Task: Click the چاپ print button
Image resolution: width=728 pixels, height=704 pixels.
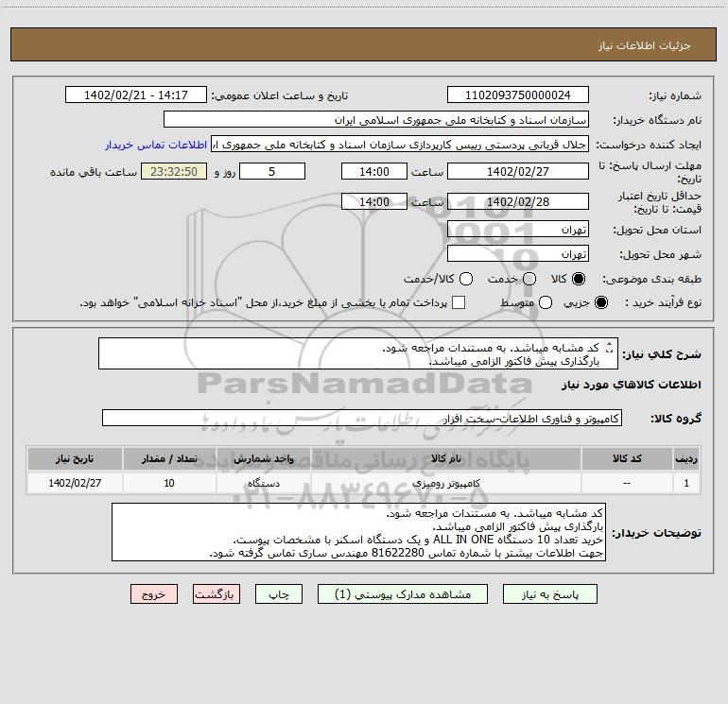Action: (x=279, y=594)
